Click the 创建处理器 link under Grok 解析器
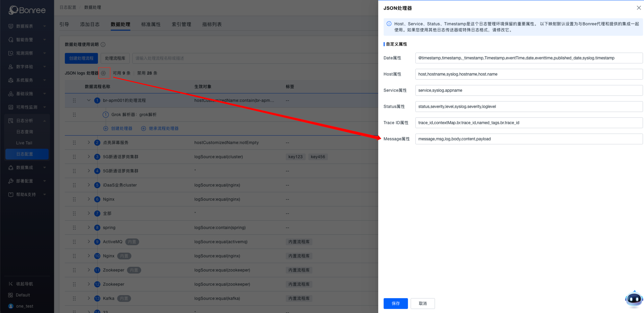644x313 pixels. pyautogui.click(x=121, y=128)
